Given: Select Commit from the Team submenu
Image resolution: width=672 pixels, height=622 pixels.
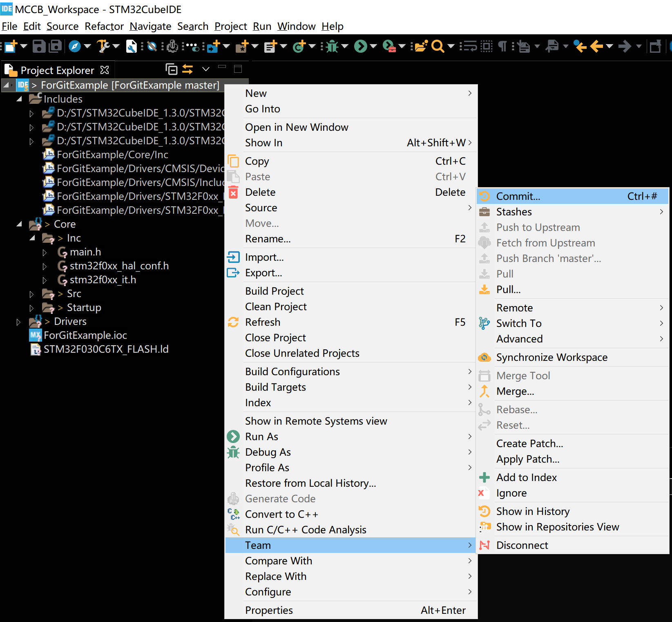Looking at the screenshot, I should point(518,196).
